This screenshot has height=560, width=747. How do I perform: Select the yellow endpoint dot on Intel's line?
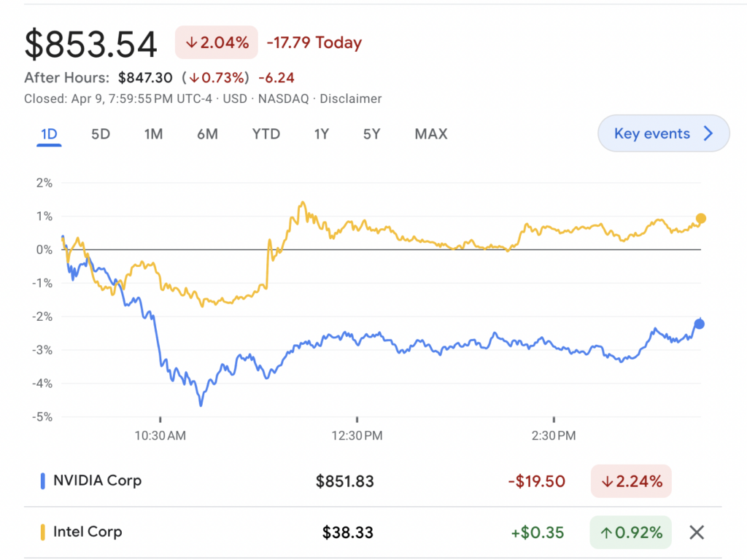[x=700, y=217]
